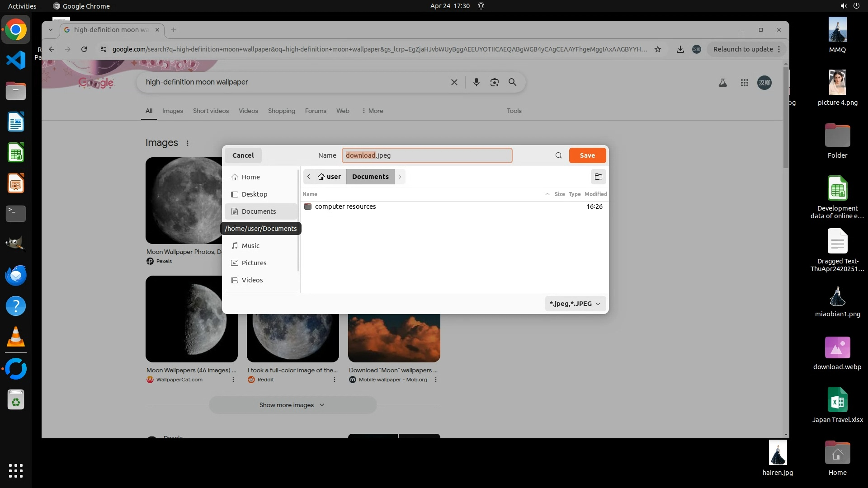Click the search magnifier in the save dialog
The image size is (868, 488).
[x=558, y=155]
